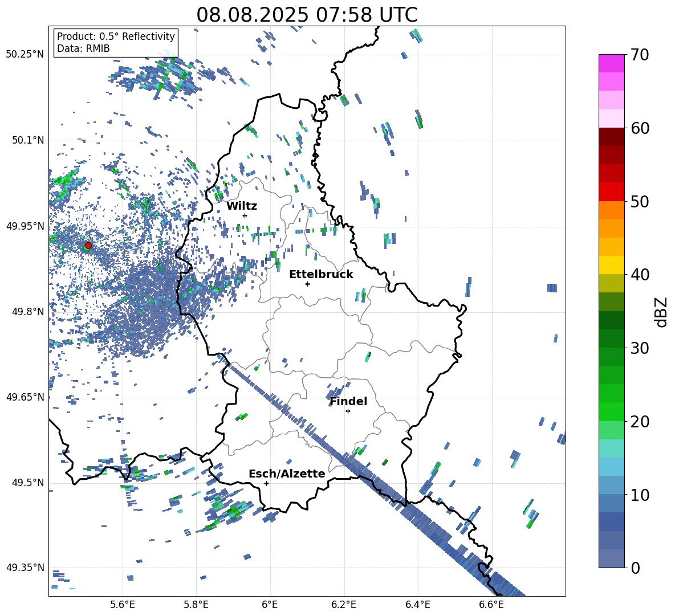Click the colorbar tick value 10
Viewport: 675px width, 616px height.
click(640, 495)
